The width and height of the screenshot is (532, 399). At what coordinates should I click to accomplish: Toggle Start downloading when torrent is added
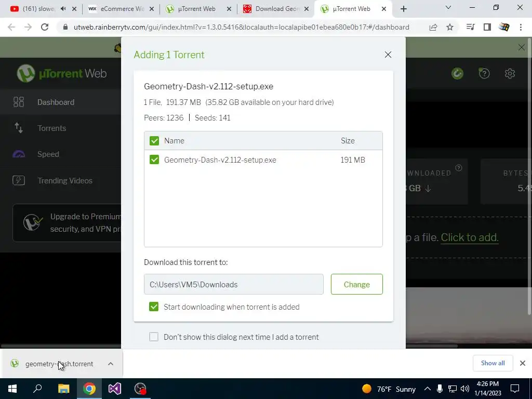(x=154, y=307)
